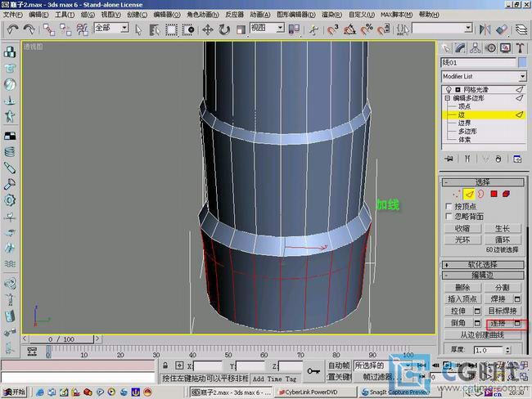This screenshot has height=399, width=532.
Task: Click the 收缩 button
Action: pos(462,228)
